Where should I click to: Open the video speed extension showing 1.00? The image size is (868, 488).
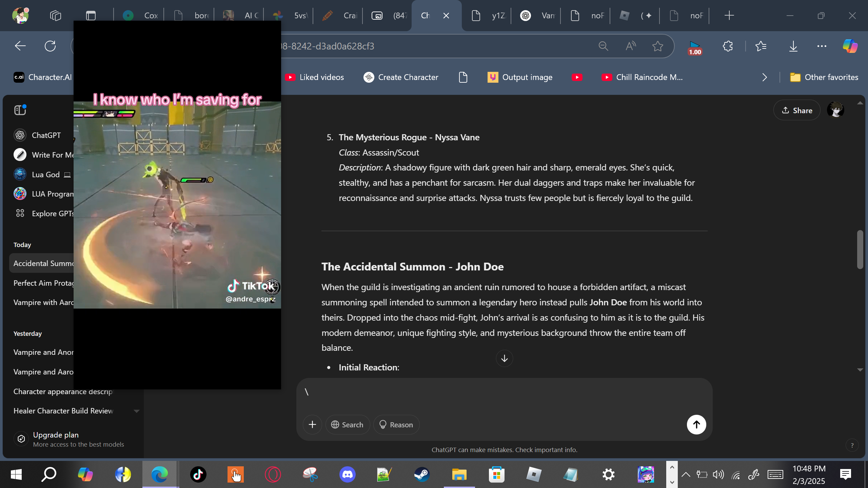tap(695, 47)
